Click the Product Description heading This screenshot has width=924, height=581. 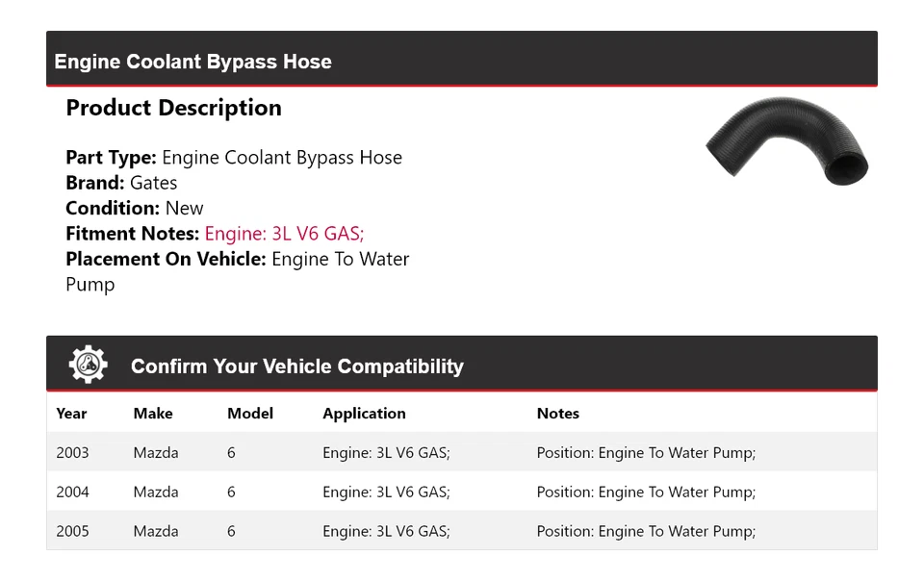tap(173, 108)
